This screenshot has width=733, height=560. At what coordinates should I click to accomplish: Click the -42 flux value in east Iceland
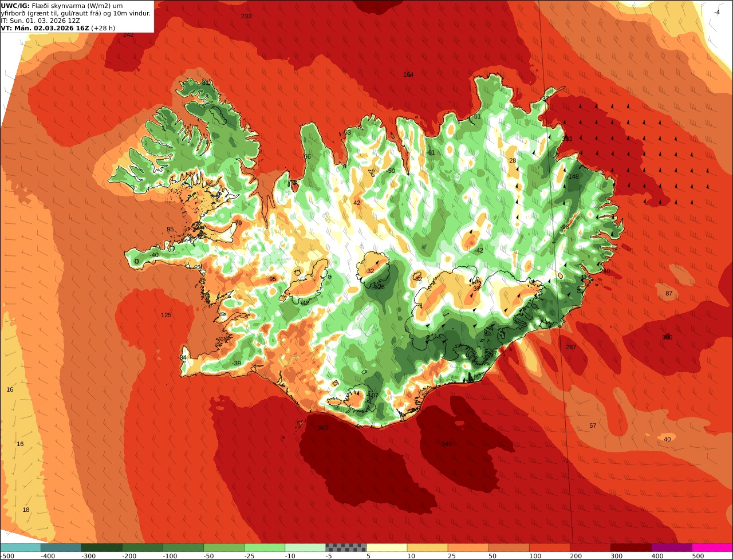click(479, 250)
